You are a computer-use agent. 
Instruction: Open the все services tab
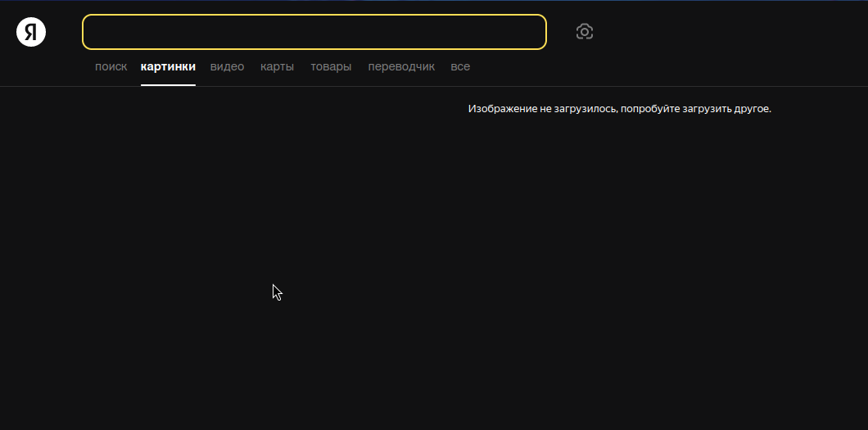click(x=460, y=67)
